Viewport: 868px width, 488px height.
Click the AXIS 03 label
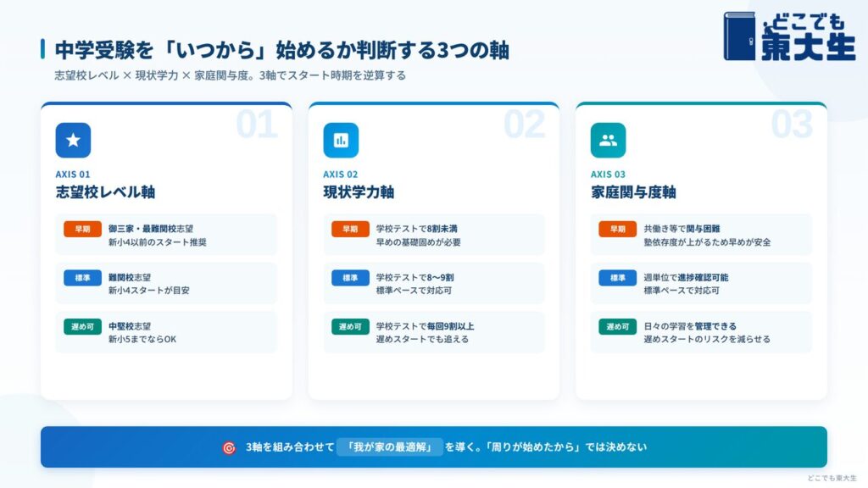coord(608,175)
